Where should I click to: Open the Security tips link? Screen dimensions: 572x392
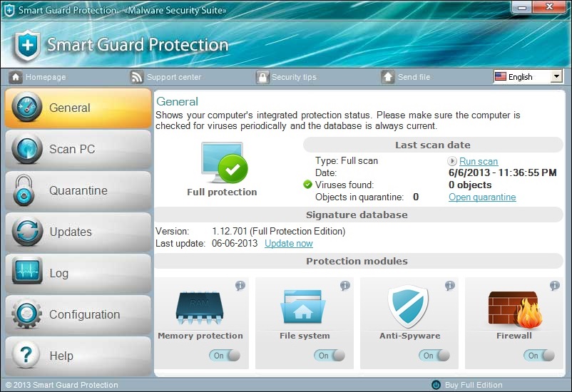(294, 77)
